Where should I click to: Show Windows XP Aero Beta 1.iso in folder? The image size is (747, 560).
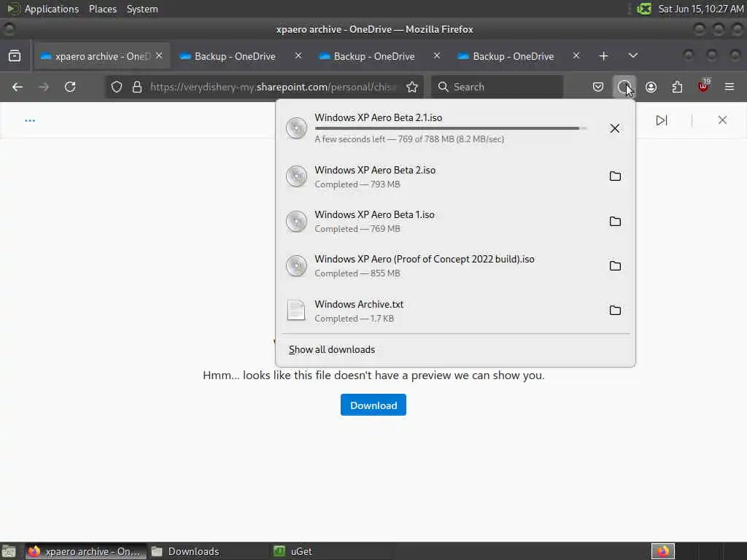click(x=615, y=222)
